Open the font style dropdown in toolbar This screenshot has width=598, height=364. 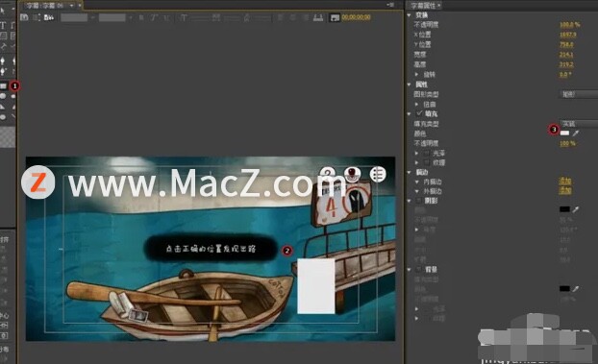click(115, 17)
